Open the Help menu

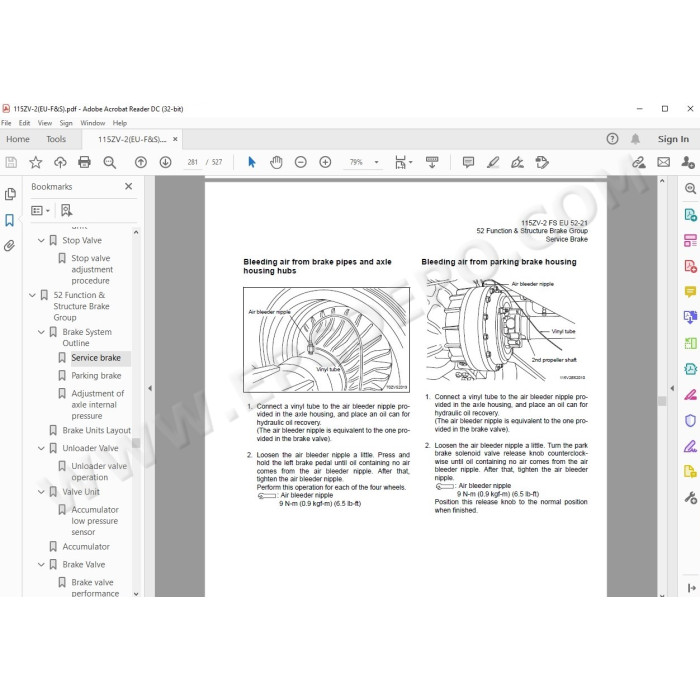click(x=120, y=123)
